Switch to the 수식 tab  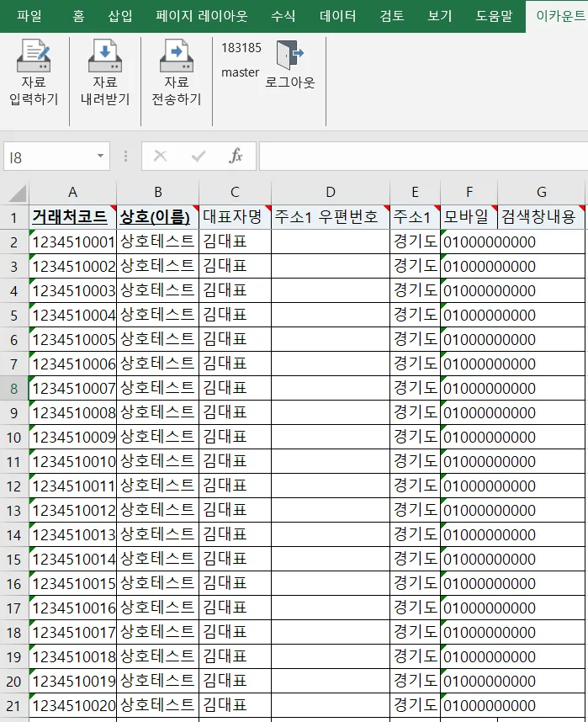pyautogui.click(x=283, y=16)
